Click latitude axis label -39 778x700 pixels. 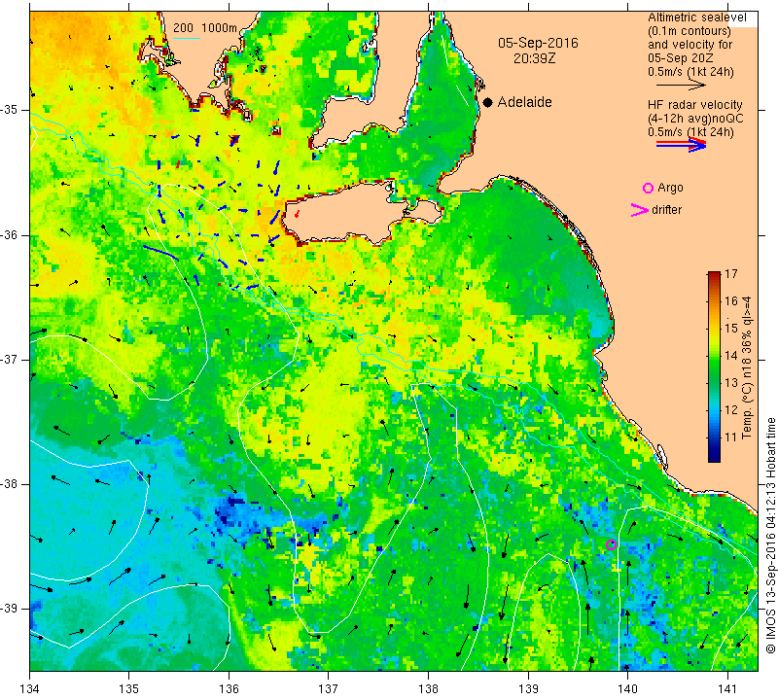[10, 609]
